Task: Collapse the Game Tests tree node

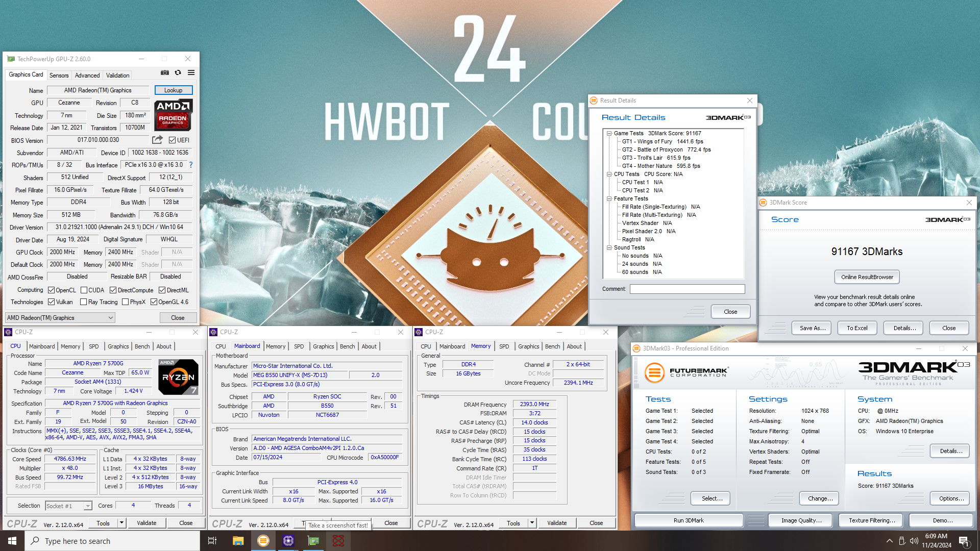Action: click(609, 133)
